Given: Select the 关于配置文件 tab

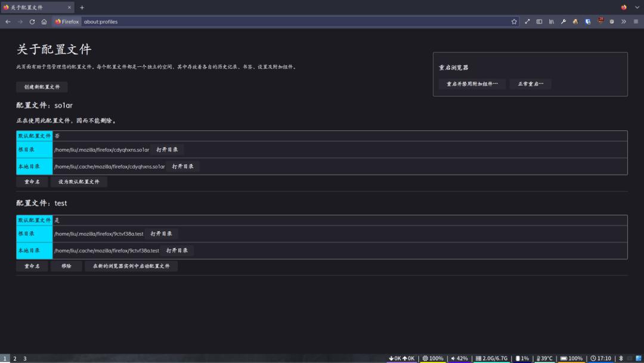Looking at the screenshot, I should click(x=38, y=7).
